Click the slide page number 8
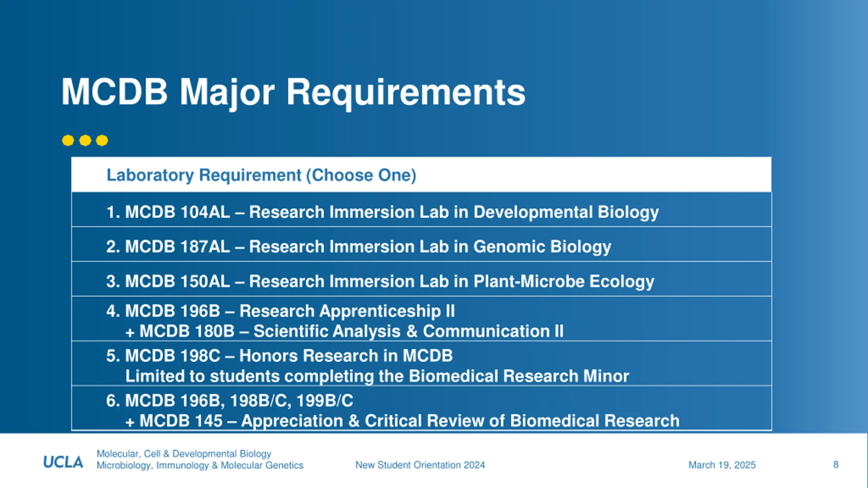This screenshot has width=868, height=488. (x=836, y=465)
